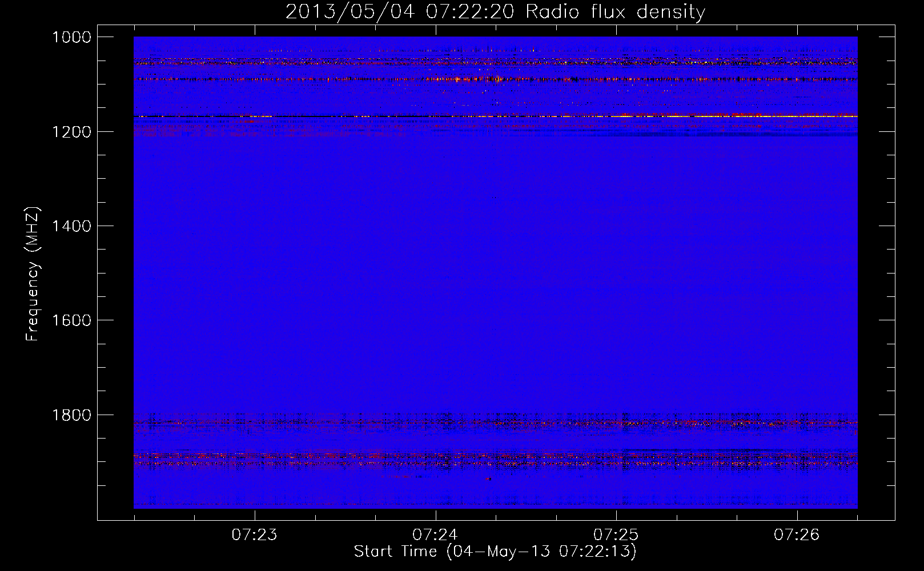This screenshot has height=571, width=924.
Task: Click the 1800 frequency tick label
Action: [x=71, y=415]
